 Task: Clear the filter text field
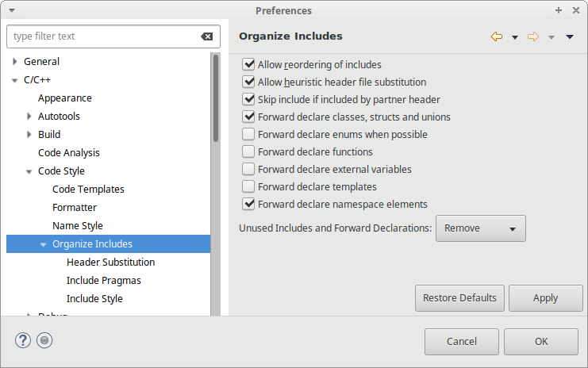(x=206, y=36)
